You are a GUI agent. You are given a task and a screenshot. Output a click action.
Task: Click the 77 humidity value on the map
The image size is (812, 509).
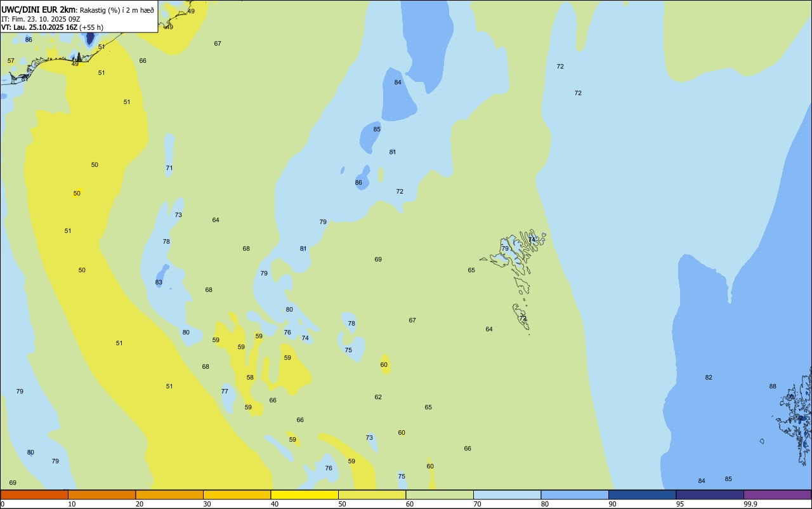(225, 392)
